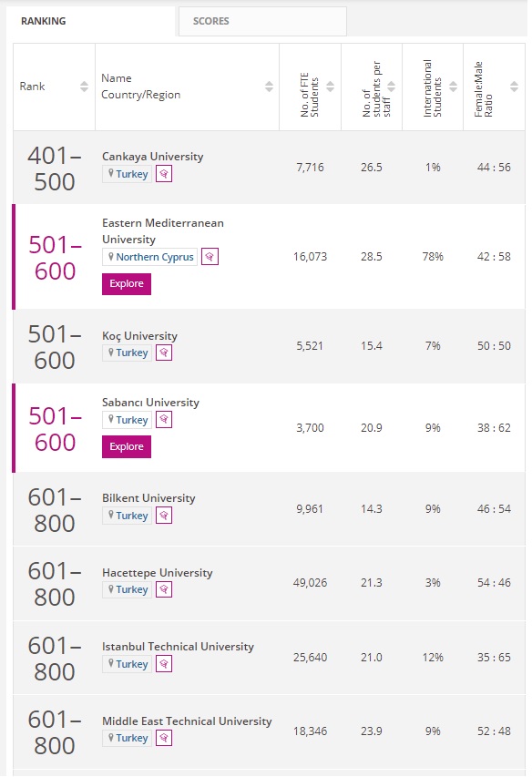The width and height of the screenshot is (532, 777).
Task: Sort the table by Rank column arrows
Action: pyautogui.click(x=84, y=87)
